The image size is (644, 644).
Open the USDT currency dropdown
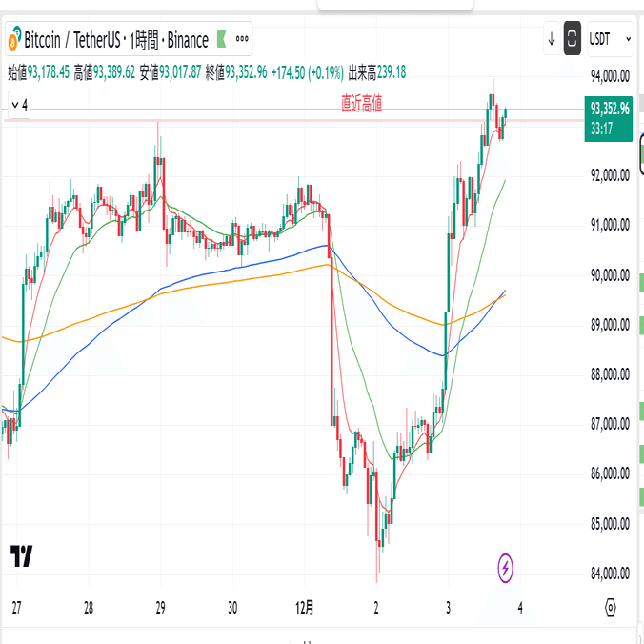(611, 40)
